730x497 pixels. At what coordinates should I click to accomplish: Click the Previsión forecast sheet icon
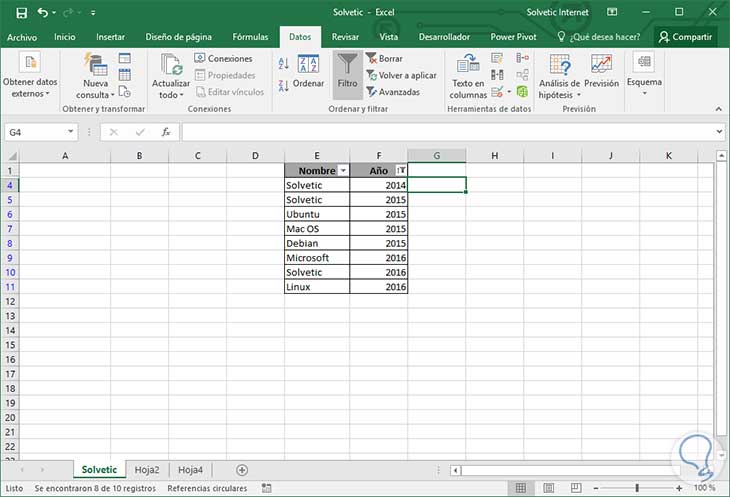[602, 71]
